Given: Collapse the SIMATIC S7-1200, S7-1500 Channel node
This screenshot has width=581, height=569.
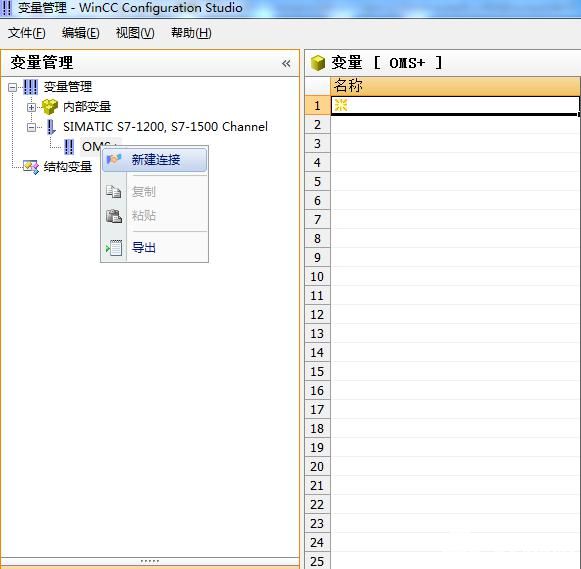Looking at the screenshot, I should [31, 127].
